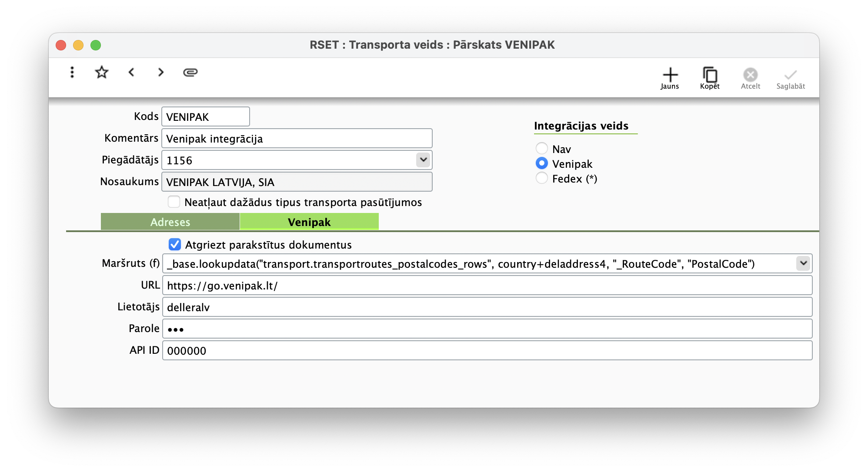This screenshot has width=868, height=472.
Task: Open the three-dot options menu
Action: point(72,72)
